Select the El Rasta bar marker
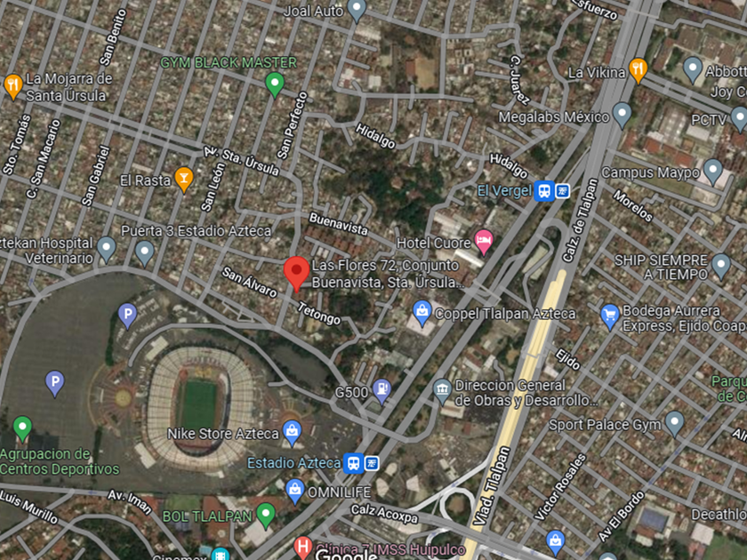The height and width of the screenshot is (560, 747). coord(184,180)
